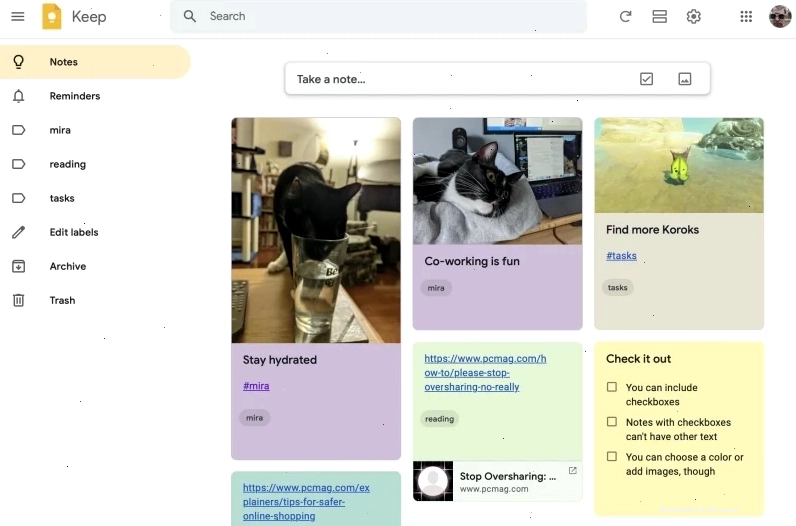
Task: Click the Notes lightbulb icon
Action: [18, 62]
